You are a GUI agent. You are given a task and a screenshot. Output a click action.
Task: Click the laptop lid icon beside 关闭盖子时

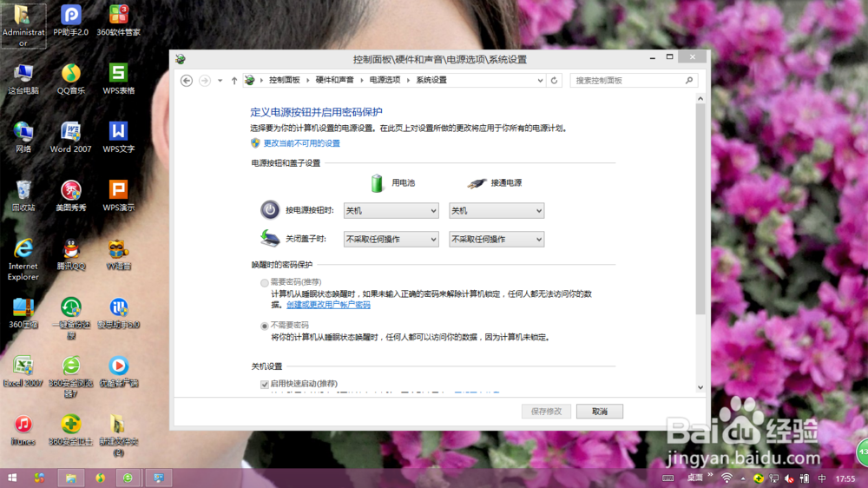tap(270, 238)
